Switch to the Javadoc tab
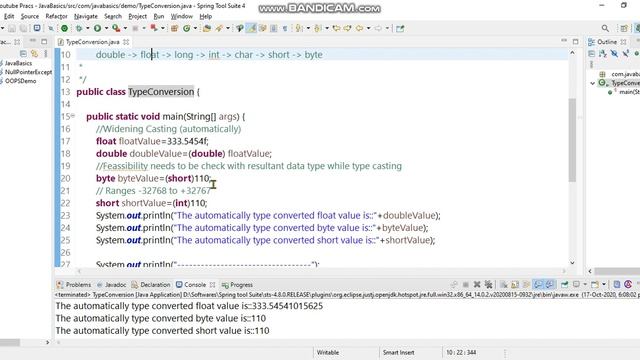 (111, 284)
